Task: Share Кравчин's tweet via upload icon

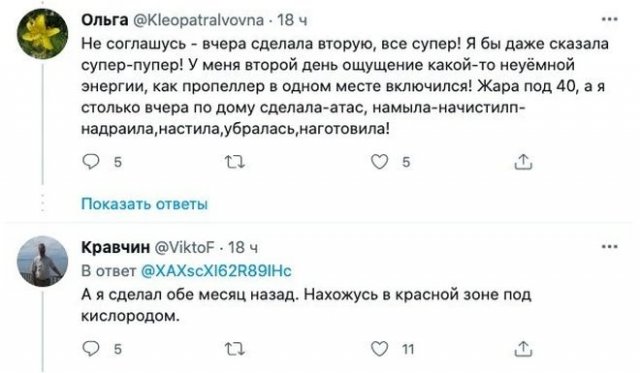Action: click(x=523, y=349)
